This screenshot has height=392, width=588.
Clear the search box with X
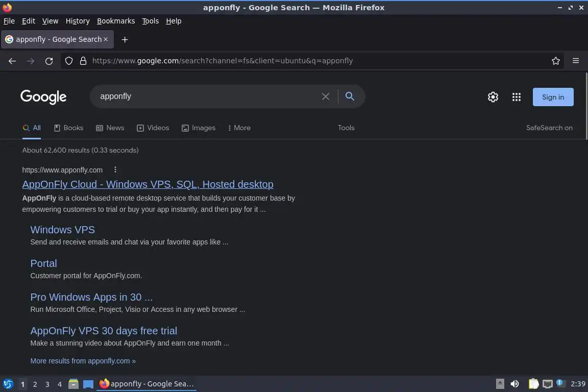[x=326, y=96]
